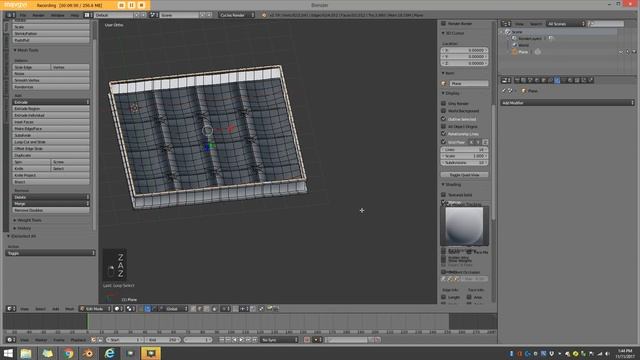Click the viewport shading mode icon
The height and width of the screenshot is (360, 640).
(x=118, y=309)
